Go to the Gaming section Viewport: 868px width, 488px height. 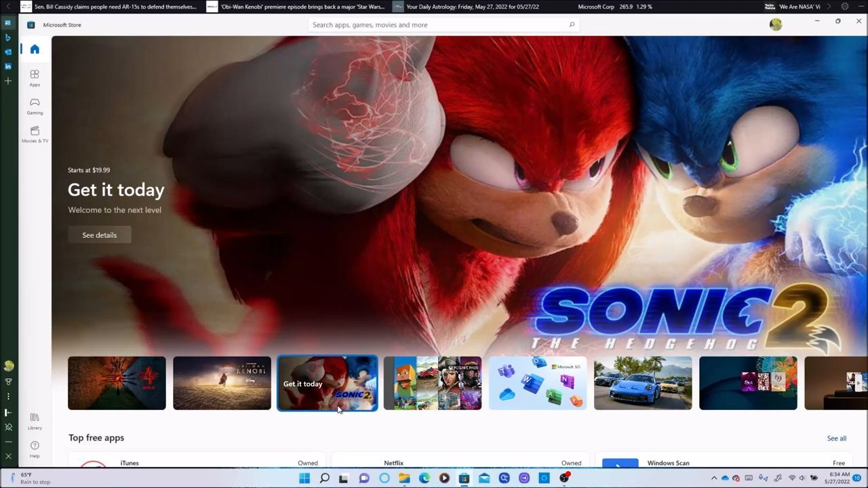tap(35, 106)
